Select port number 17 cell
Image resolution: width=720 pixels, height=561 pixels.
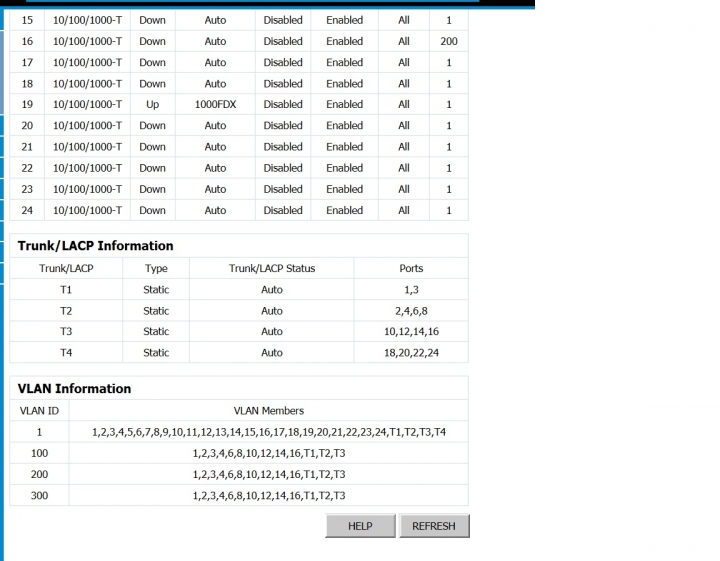pyautogui.click(x=27, y=62)
